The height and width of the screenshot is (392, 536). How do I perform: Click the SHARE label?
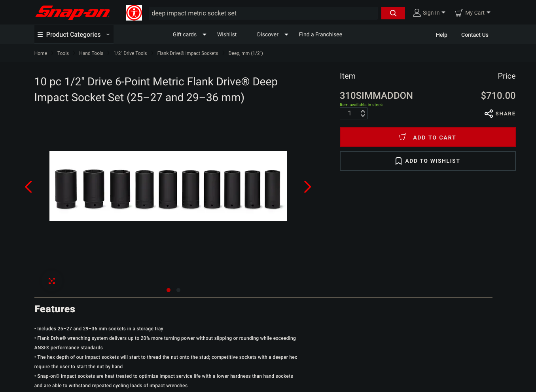pos(506,114)
